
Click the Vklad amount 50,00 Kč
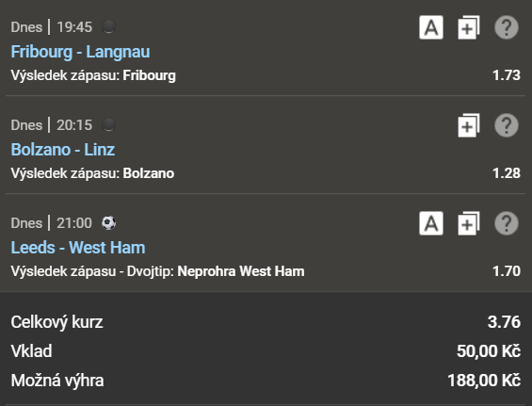point(489,351)
